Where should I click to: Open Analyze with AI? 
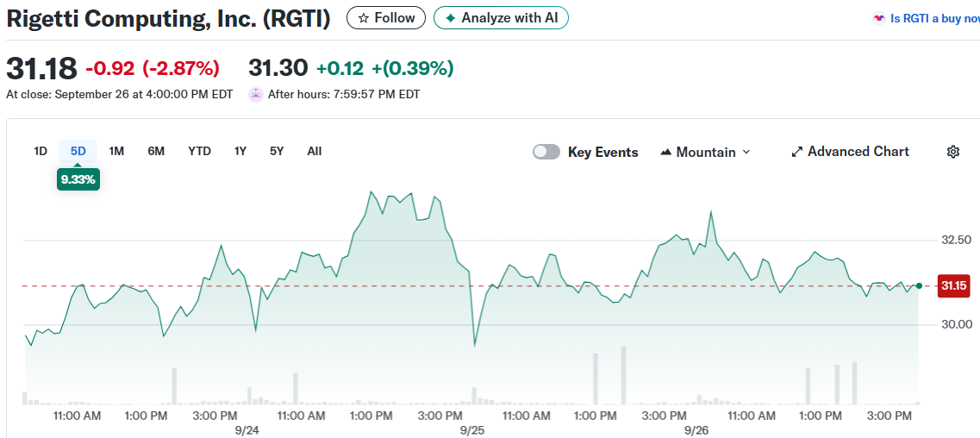[x=501, y=17]
